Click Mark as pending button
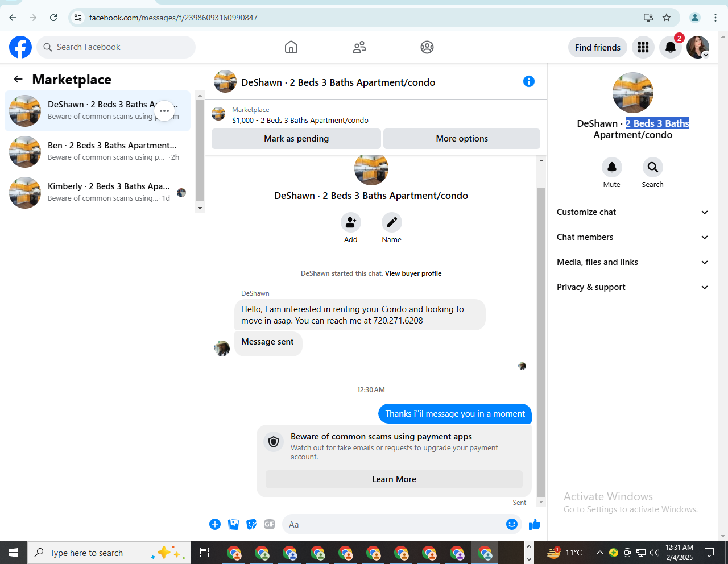Viewport: 728px width, 564px height. click(x=296, y=139)
